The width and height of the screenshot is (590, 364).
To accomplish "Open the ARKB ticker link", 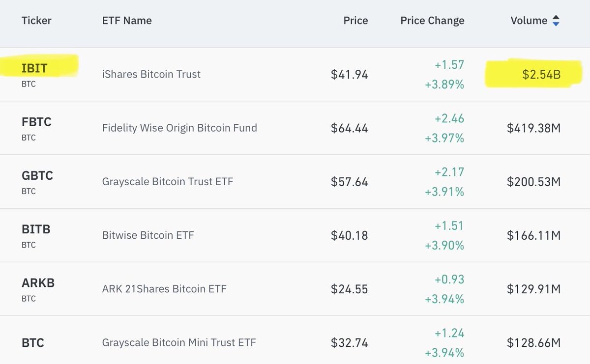I will (38, 283).
